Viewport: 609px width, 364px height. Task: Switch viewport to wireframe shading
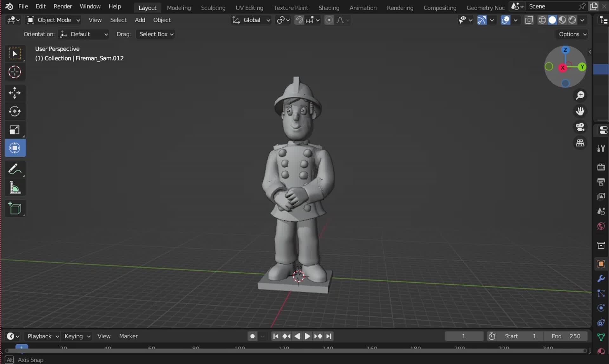542,20
